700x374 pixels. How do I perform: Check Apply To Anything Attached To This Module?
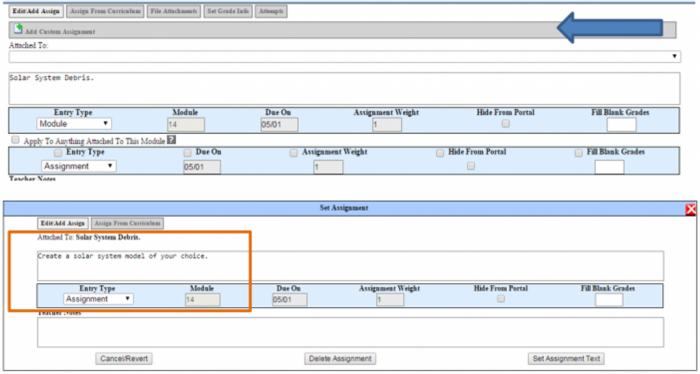(x=16, y=140)
